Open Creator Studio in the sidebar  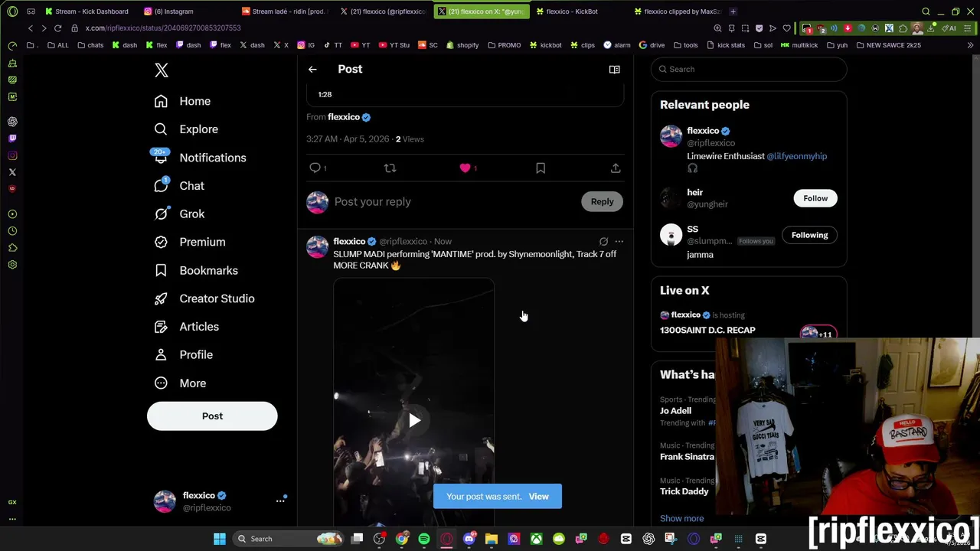point(204,298)
